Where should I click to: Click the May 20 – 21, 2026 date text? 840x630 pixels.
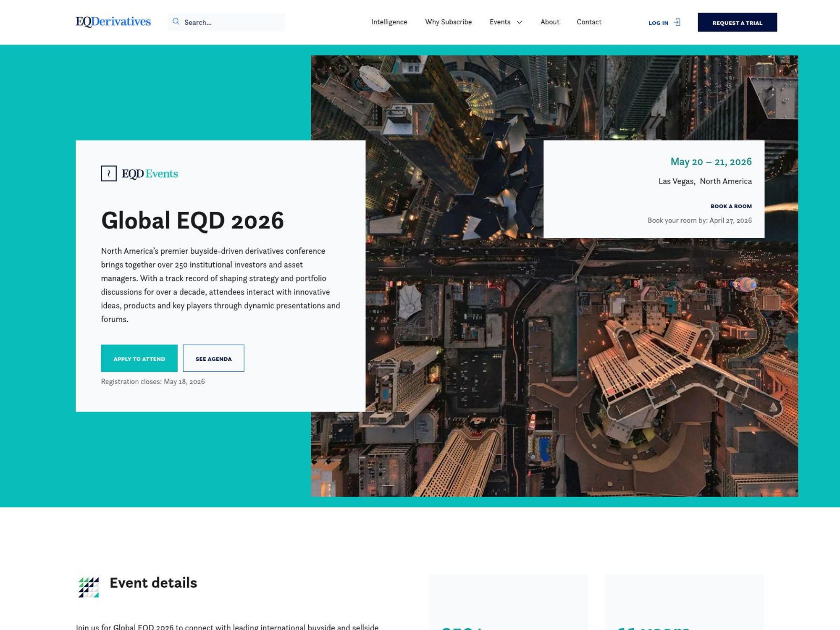(711, 161)
